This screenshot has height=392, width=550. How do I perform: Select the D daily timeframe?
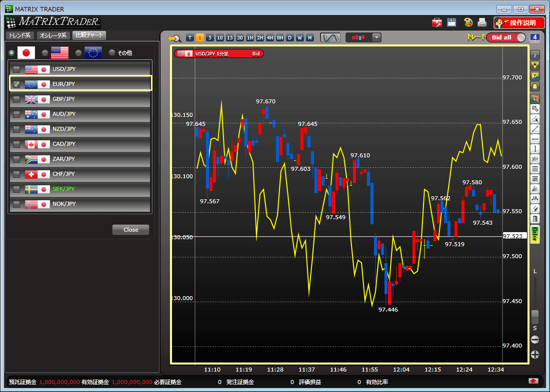tap(289, 38)
